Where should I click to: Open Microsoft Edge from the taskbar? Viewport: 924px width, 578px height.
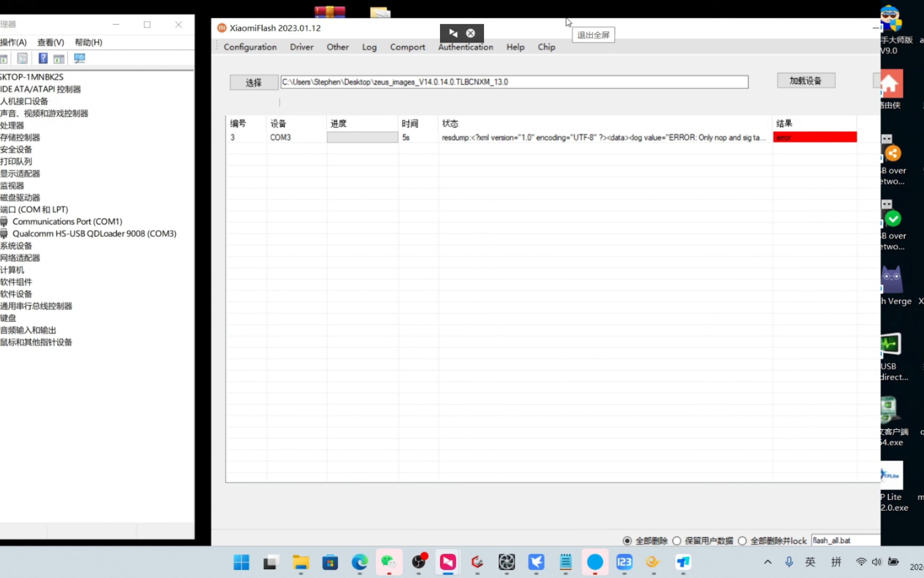359,562
